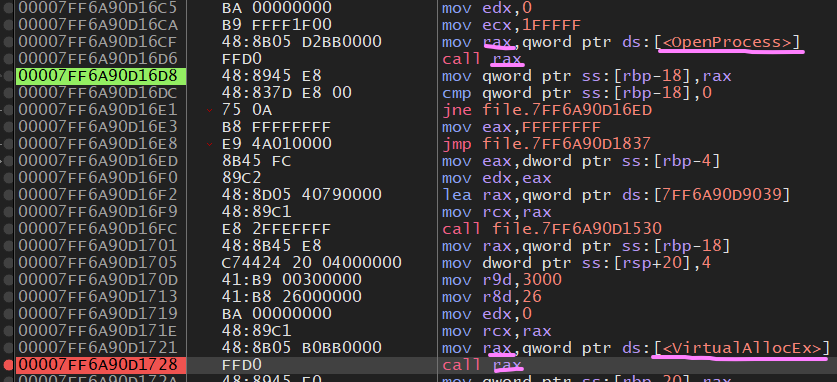Click bytes 8B45 FC
The height and width of the screenshot is (382, 837).
pyautogui.click(x=256, y=161)
